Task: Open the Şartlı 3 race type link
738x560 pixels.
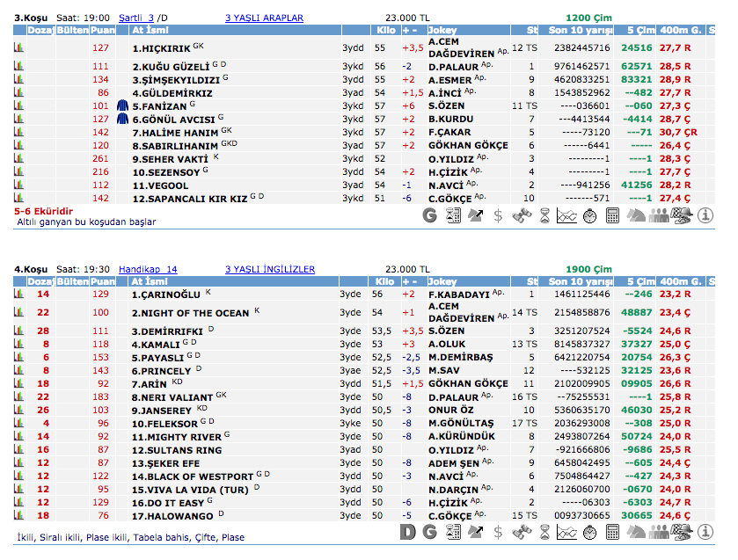Action: 136,18
